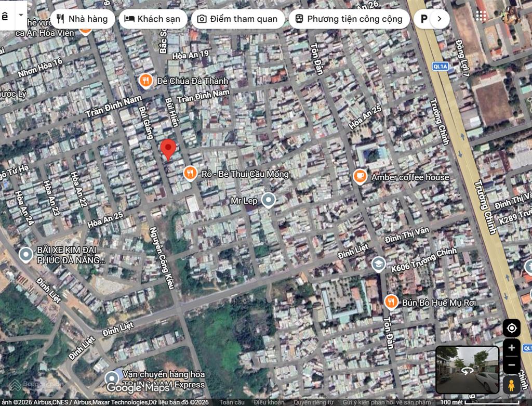The width and height of the screenshot is (532, 406).
Task: Click the Hòa An 23 street label
Action: tap(51, 198)
